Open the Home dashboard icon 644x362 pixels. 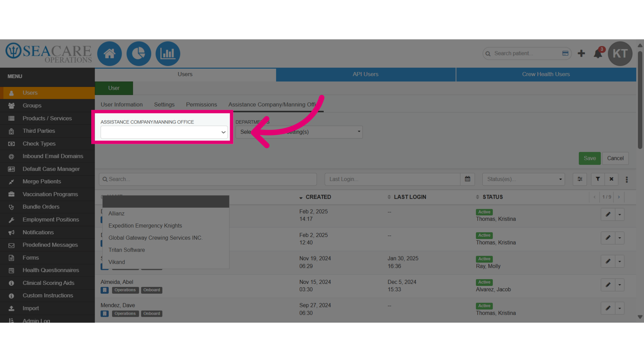(x=109, y=54)
